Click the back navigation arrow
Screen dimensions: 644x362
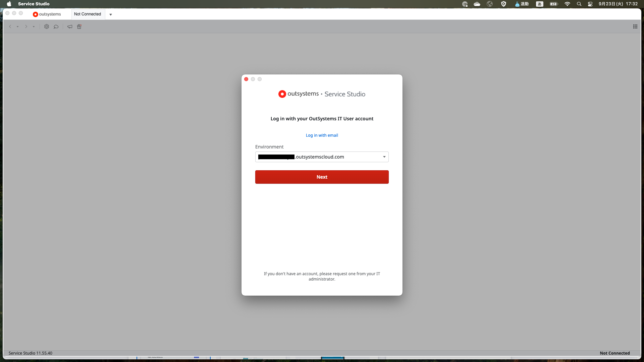click(10, 26)
